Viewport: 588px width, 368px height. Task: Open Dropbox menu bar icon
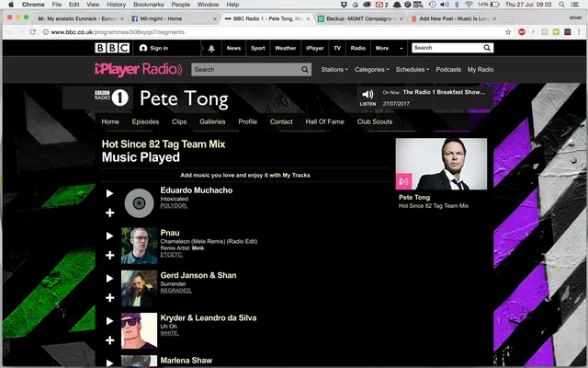point(344,5)
